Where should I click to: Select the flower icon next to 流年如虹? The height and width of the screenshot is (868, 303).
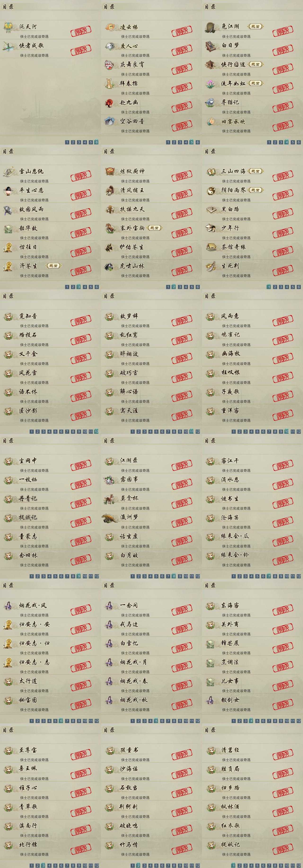211,84
